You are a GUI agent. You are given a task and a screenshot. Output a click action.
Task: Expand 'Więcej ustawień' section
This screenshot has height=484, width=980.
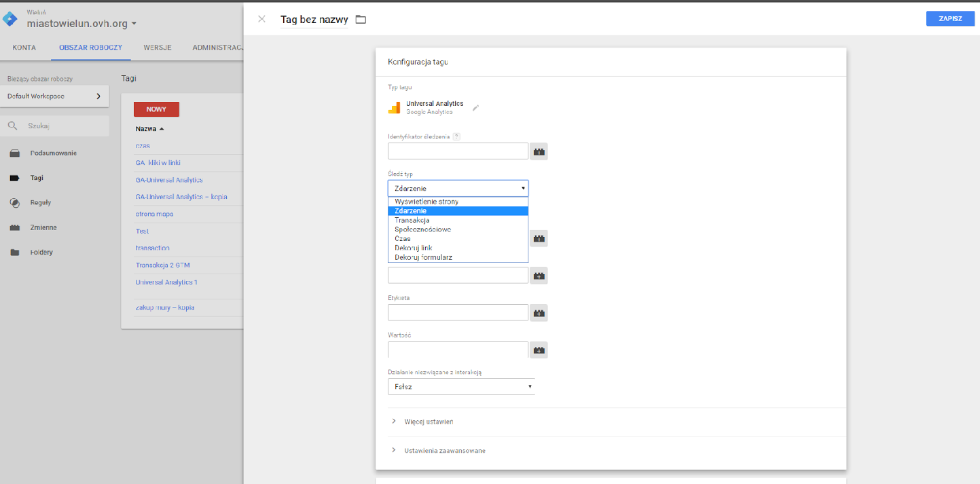point(428,422)
